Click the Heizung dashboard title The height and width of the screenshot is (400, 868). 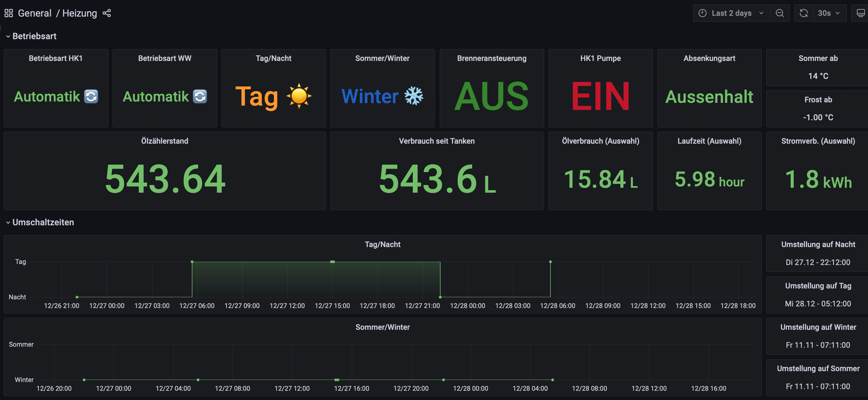tap(79, 13)
